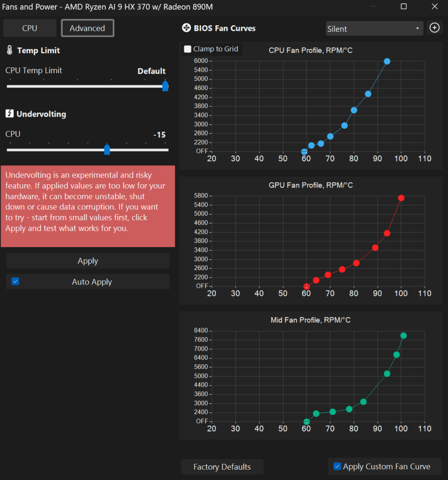The image size is (448, 480).
Task: Select GPU fan curve point near 75°C
Action: 342,270
